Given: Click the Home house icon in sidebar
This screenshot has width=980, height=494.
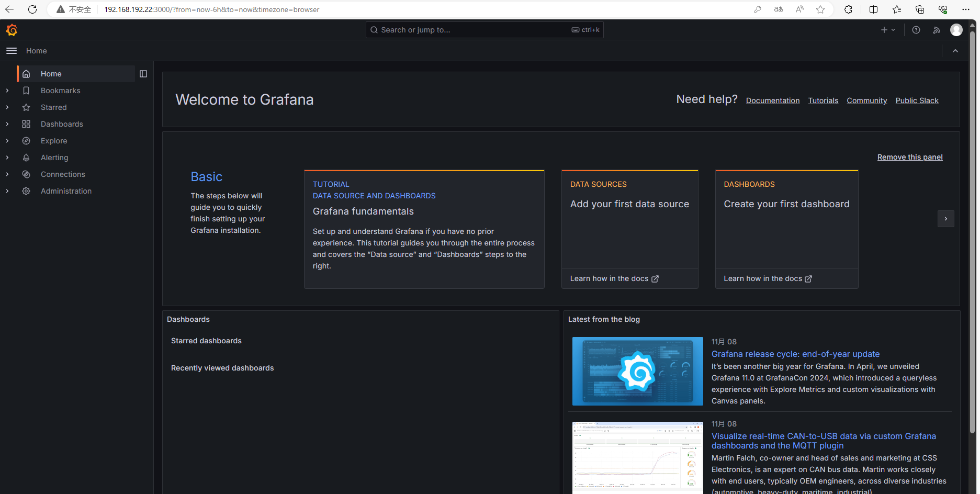Looking at the screenshot, I should click(x=26, y=74).
